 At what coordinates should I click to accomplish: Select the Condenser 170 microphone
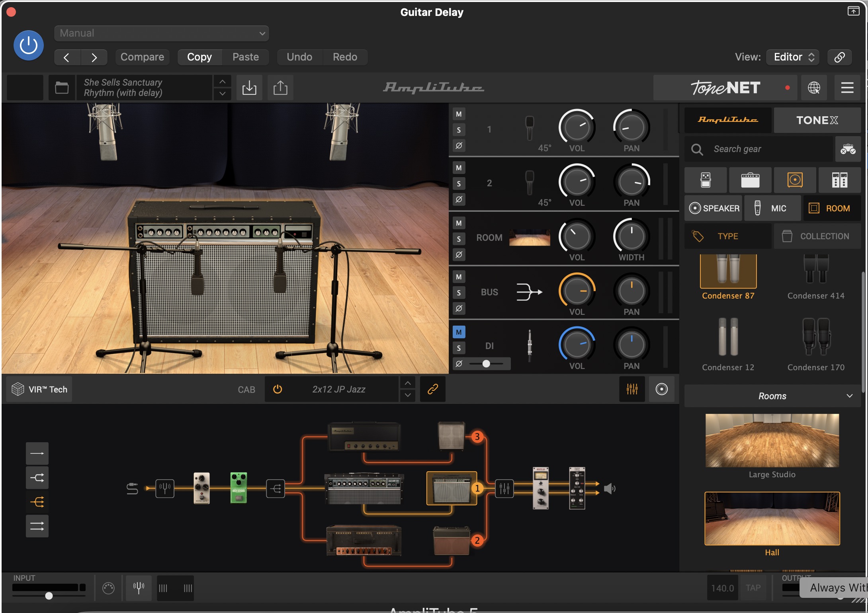coord(816,344)
